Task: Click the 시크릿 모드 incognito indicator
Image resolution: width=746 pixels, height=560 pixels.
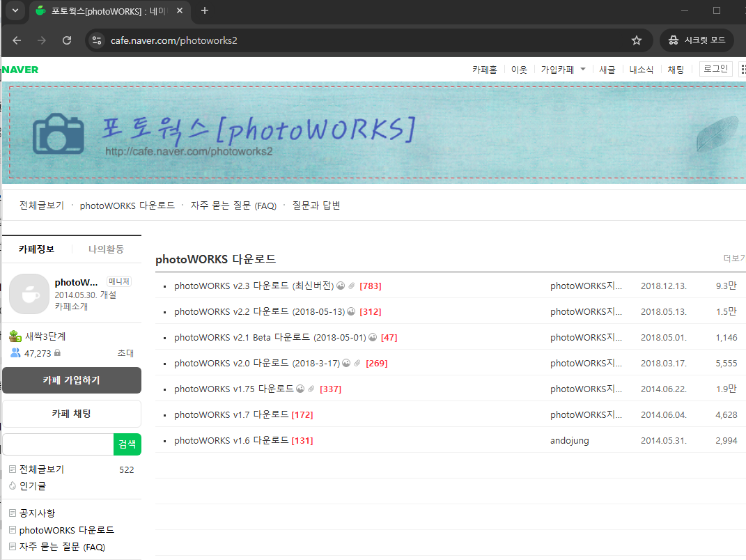Action: point(697,40)
